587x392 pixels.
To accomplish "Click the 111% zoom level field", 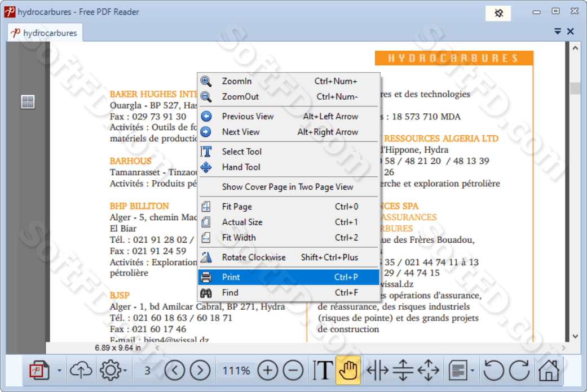I will tap(236, 371).
